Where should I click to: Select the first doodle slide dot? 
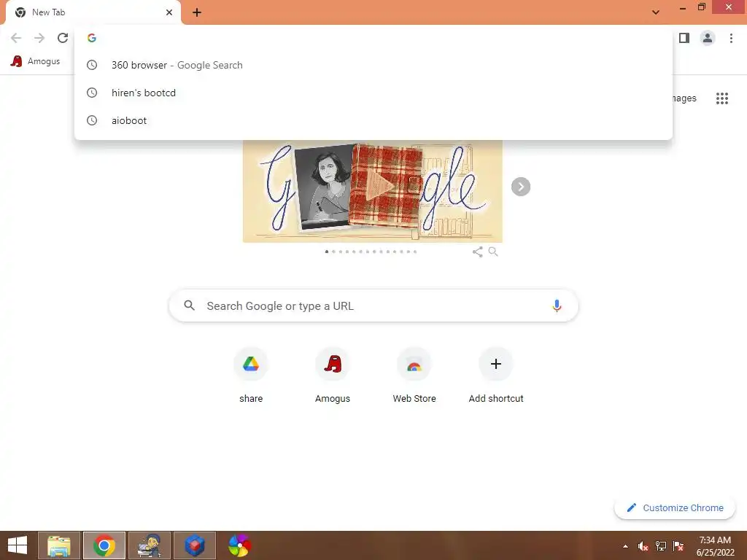pos(327,252)
